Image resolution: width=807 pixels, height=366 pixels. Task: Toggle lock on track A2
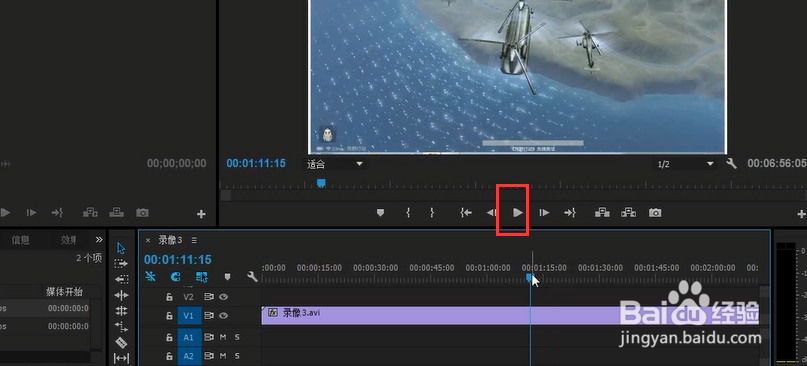pyautogui.click(x=169, y=356)
